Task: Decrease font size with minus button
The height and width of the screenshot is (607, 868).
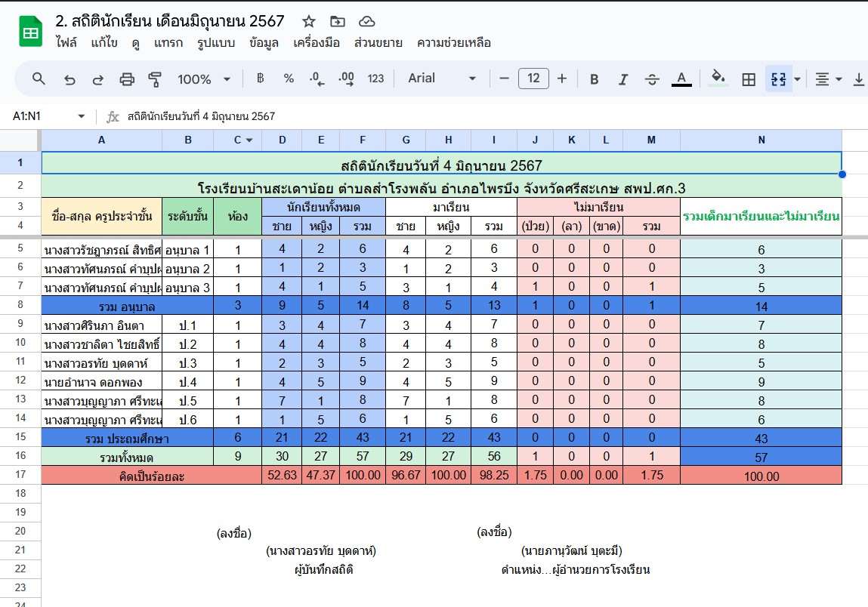Action: click(504, 79)
